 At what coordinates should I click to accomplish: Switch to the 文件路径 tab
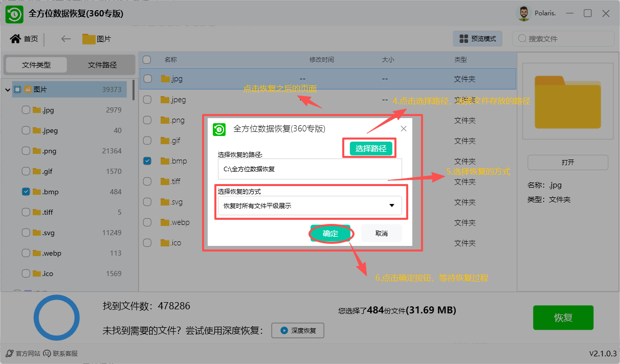click(102, 65)
